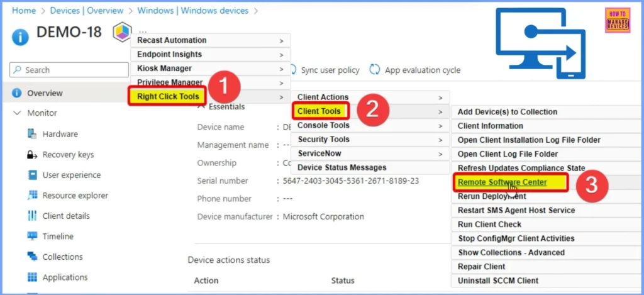Open Recovery keys sidebar item

68,155
